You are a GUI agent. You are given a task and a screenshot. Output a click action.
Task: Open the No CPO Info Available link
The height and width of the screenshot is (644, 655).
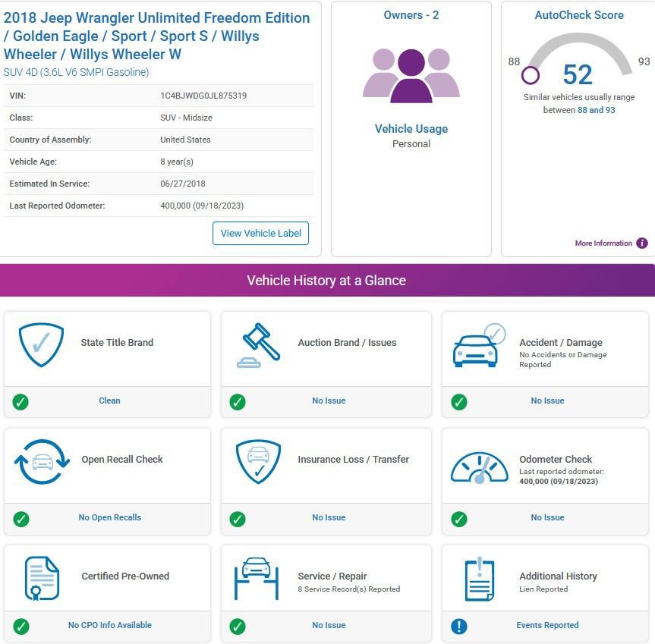tap(110, 625)
